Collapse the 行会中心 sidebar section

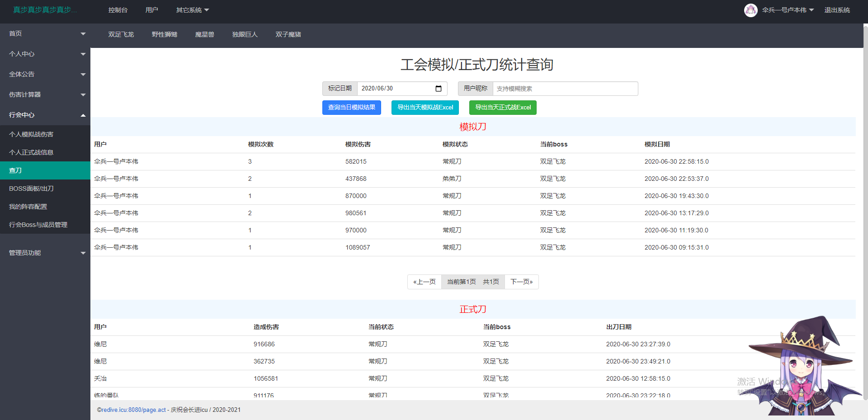(45, 115)
